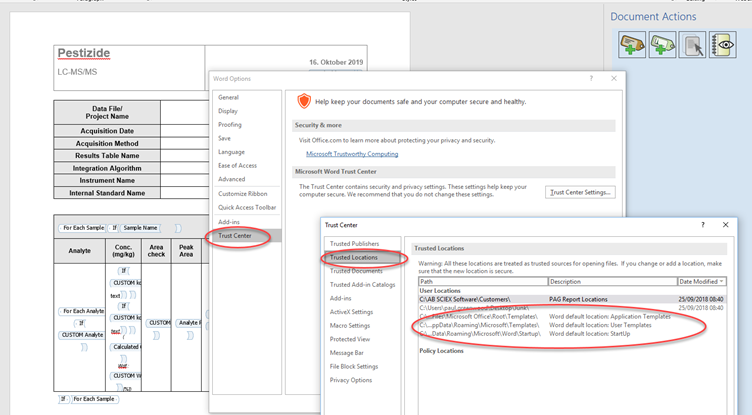Select Protected View in Trust Center
Image resolution: width=752 pixels, height=415 pixels.
pyautogui.click(x=350, y=339)
